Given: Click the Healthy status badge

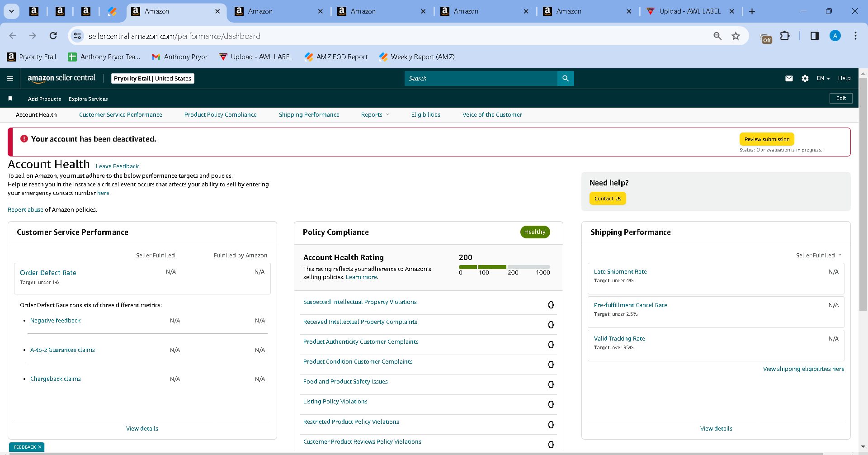Looking at the screenshot, I should [x=535, y=232].
